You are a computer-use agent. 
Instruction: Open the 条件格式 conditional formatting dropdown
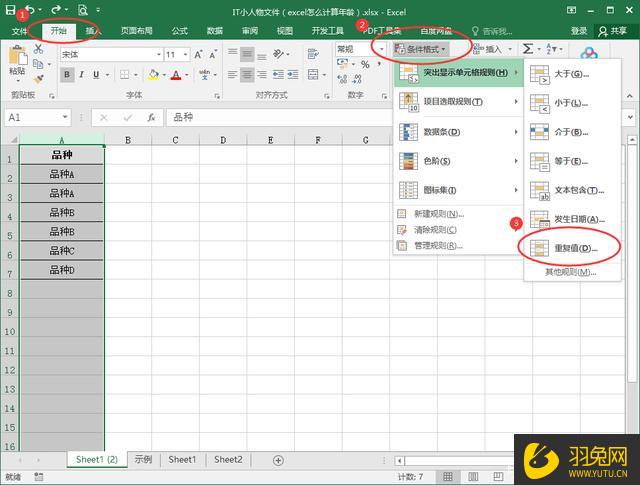(420, 49)
